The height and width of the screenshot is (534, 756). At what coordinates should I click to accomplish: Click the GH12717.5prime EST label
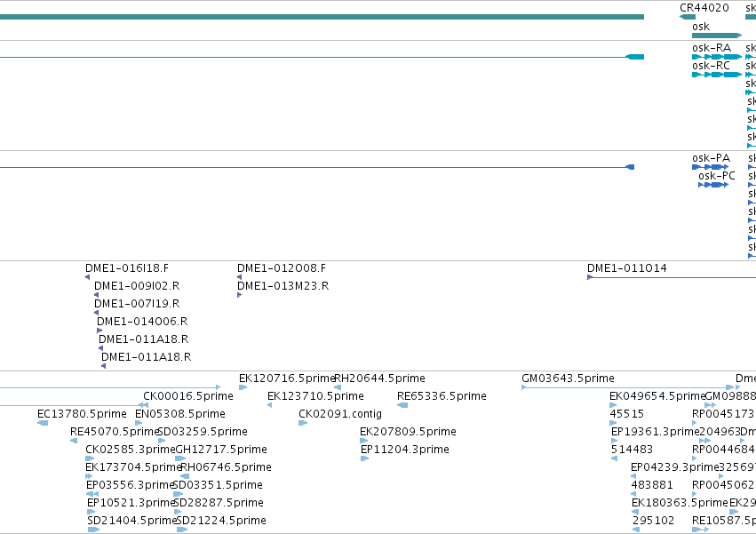[221, 450]
